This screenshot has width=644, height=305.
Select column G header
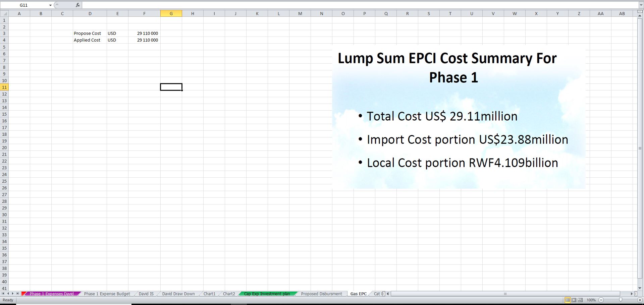(171, 14)
